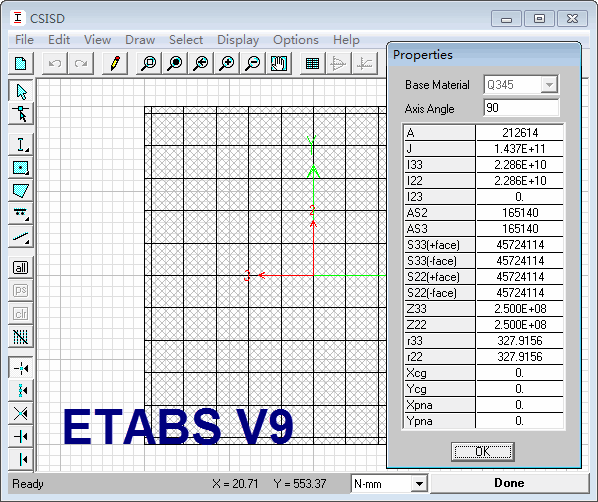This screenshot has width=598, height=502.
Task: Click the I23 row label
Action: (439, 197)
